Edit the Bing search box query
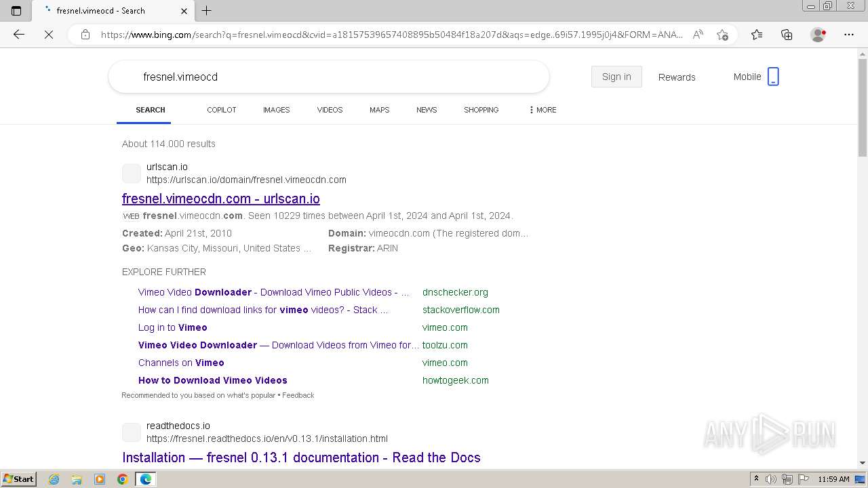This screenshot has height=488, width=868. tap(329, 77)
